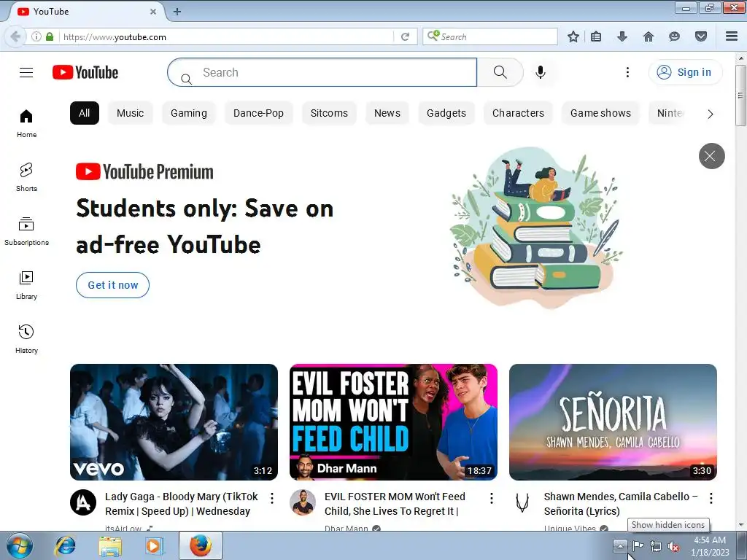Screen dimensions: 747x560
Task: Go to Firefox home page icon
Action: (x=649, y=36)
